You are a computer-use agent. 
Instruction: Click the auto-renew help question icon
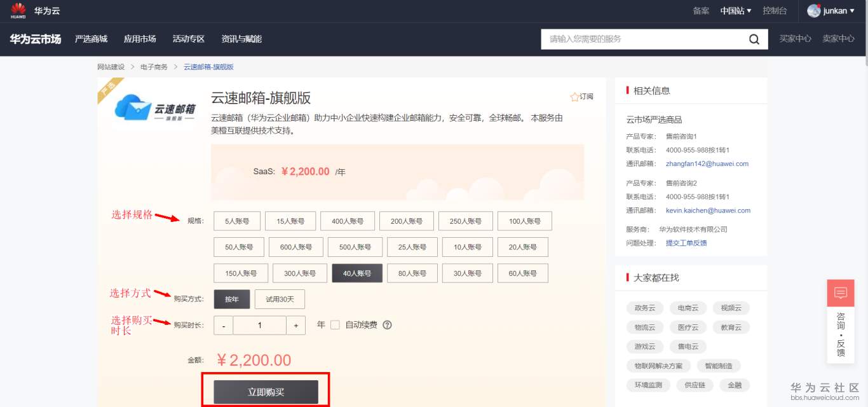pos(387,325)
